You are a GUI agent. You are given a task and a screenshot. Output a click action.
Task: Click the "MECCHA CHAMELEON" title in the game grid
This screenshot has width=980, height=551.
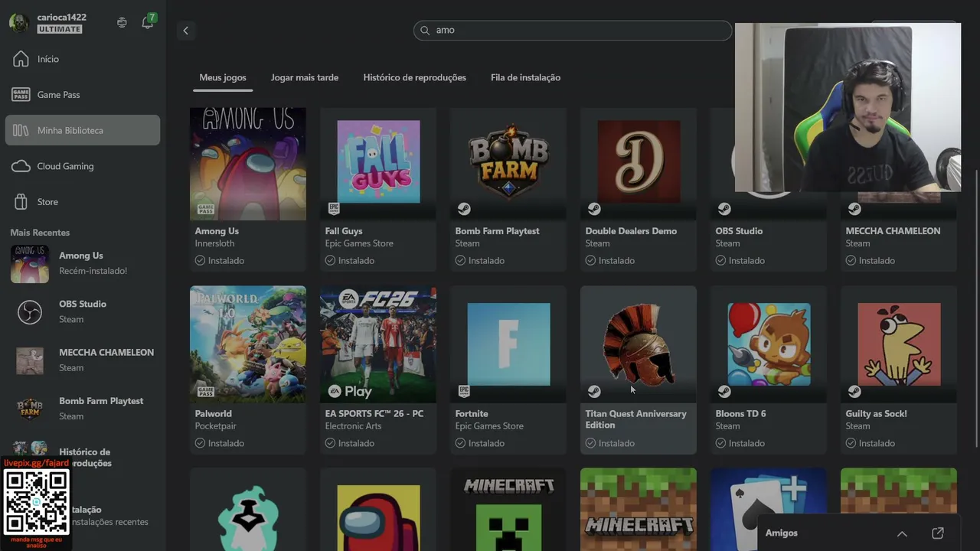pyautogui.click(x=893, y=231)
